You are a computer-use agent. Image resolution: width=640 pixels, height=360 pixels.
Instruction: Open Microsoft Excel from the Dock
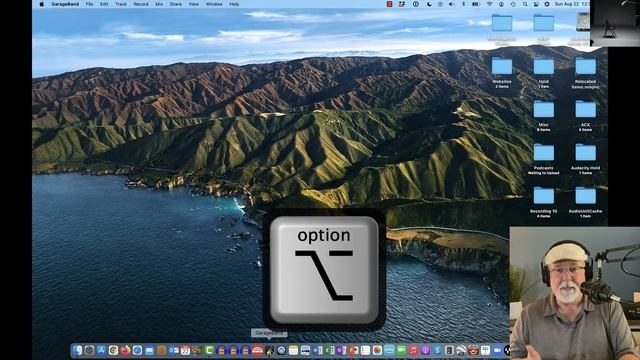(x=329, y=350)
